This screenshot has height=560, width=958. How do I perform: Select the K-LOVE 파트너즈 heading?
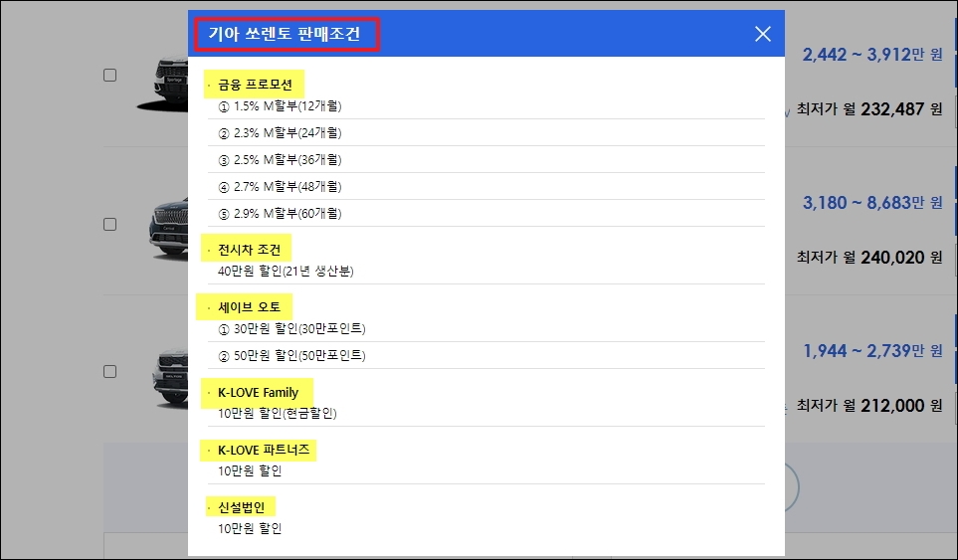point(264,450)
